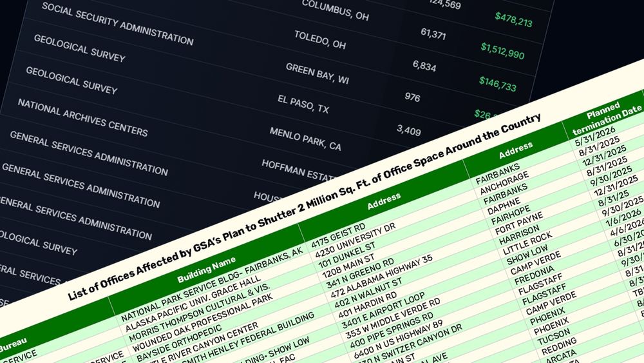This screenshot has height=363, width=644.
Task: Click the '61,371' square footage value
Action: pyautogui.click(x=433, y=34)
